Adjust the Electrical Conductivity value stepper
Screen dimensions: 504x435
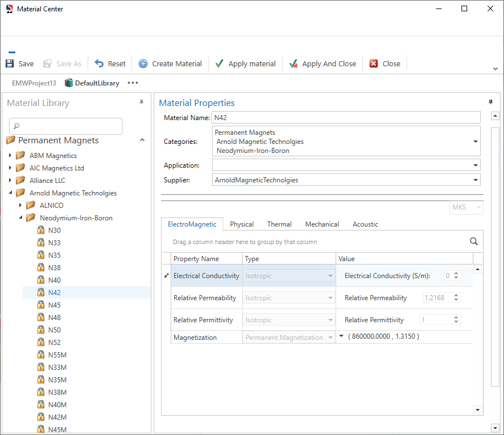pos(456,275)
